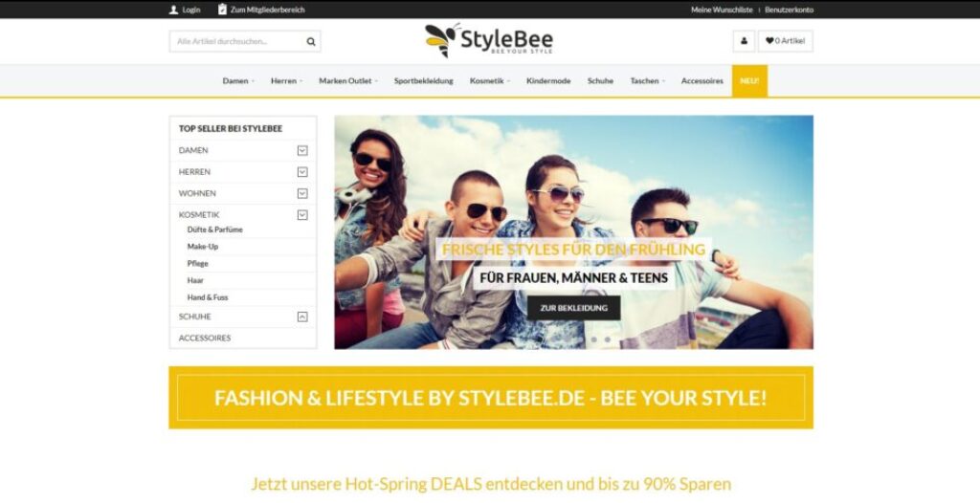The image size is (980, 503).
Task: Click the account person icon button
Action: click(744, 41)
